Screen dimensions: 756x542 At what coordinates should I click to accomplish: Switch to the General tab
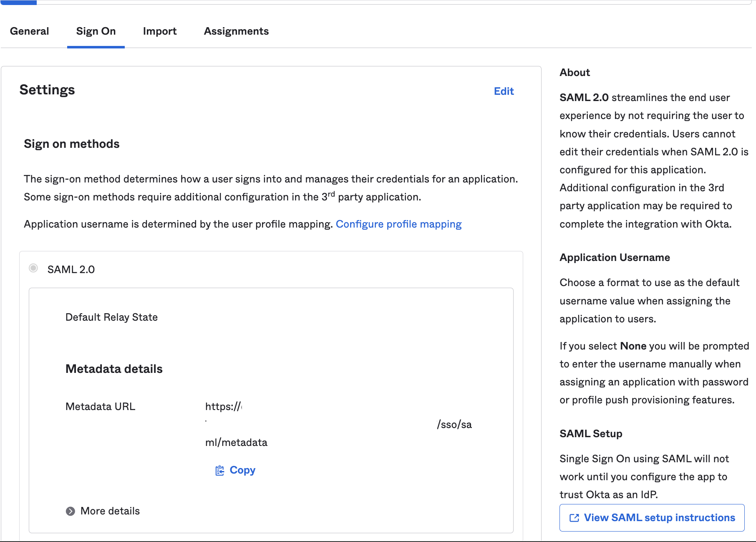30,31
